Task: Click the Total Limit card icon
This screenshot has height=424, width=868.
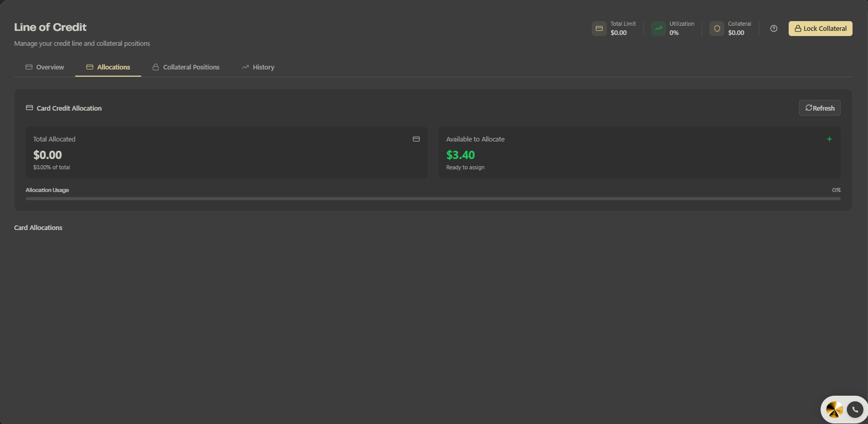Action: pyautogui.click(x=599, y=28)
